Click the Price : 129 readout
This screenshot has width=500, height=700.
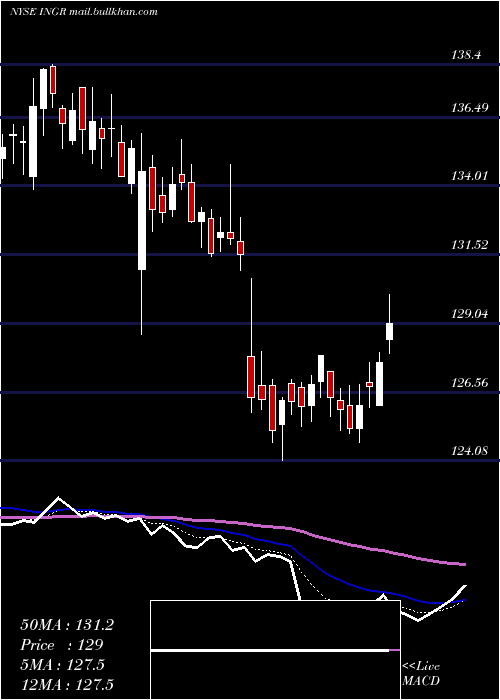click(x=62, y=645)
